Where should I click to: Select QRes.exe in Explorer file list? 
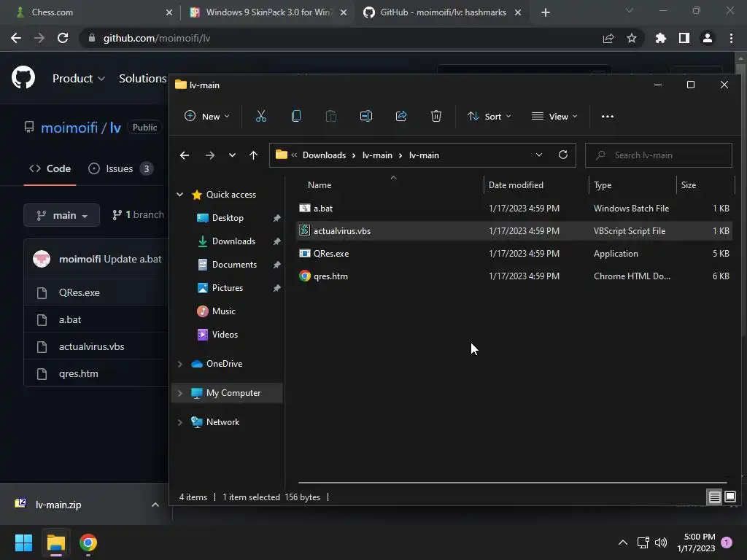(x=514, y=253)
